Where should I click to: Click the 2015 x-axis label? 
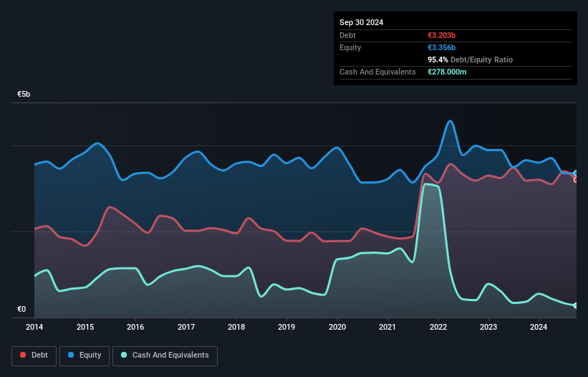(x=85, y=327)
